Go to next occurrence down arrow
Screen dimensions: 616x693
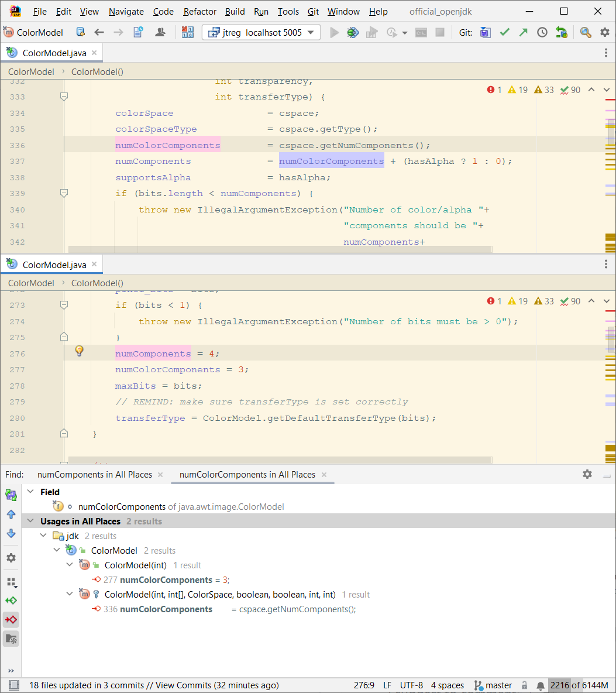pos(11,533)
